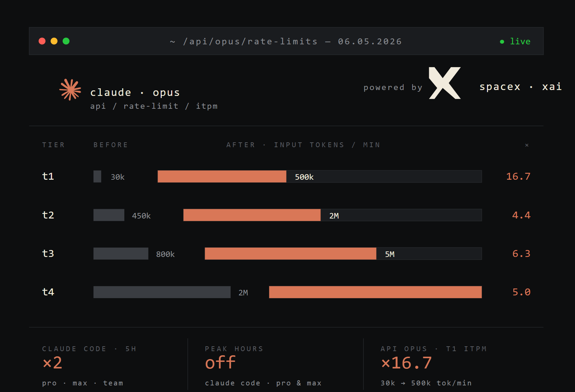
Task: Click the yellow minimize dot in the title bar
Action: point(54,41)
